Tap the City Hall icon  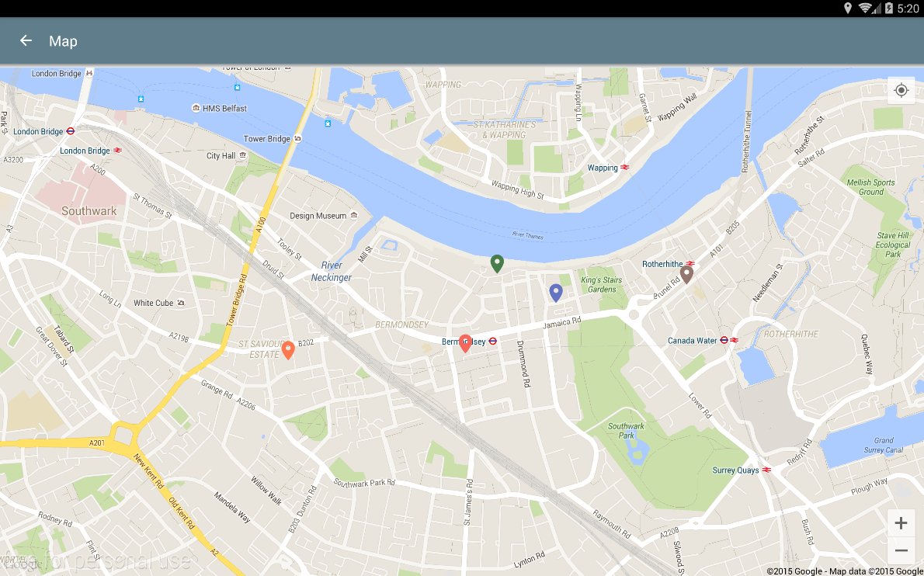[242, 155]
